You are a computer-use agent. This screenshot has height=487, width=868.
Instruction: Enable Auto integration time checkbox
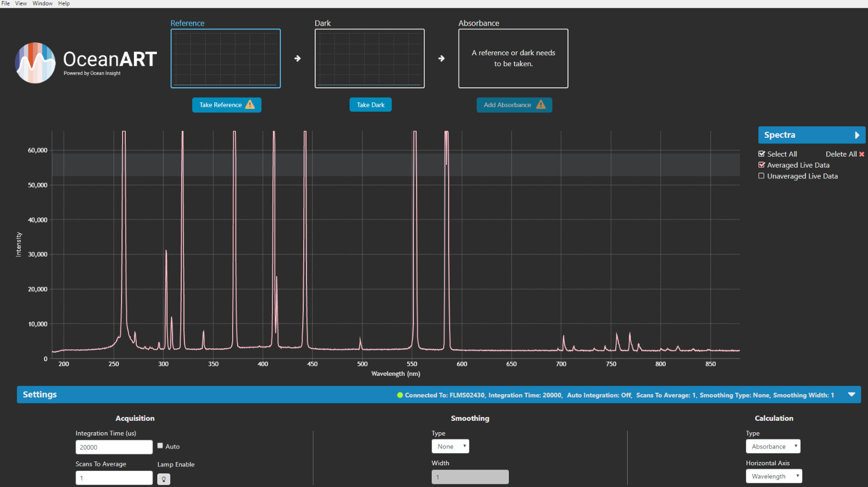[x=160, y=446]
